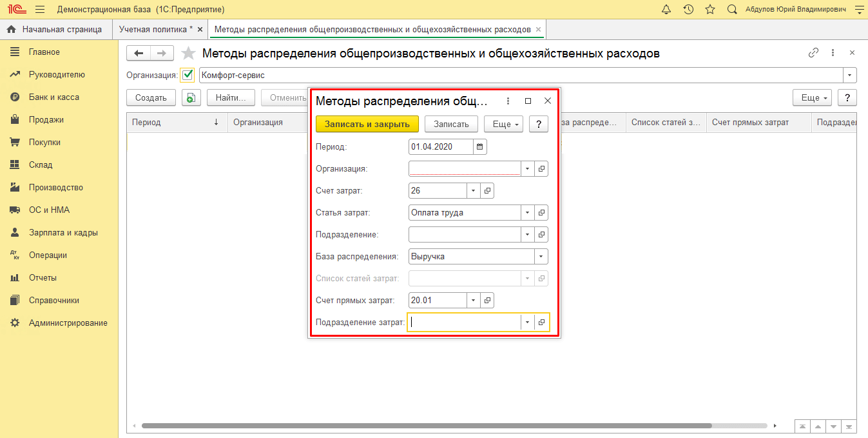Screen dimensions: 868x438
Task: Toggle the Организация filter checkbox
Action: [x=188, y=75]
